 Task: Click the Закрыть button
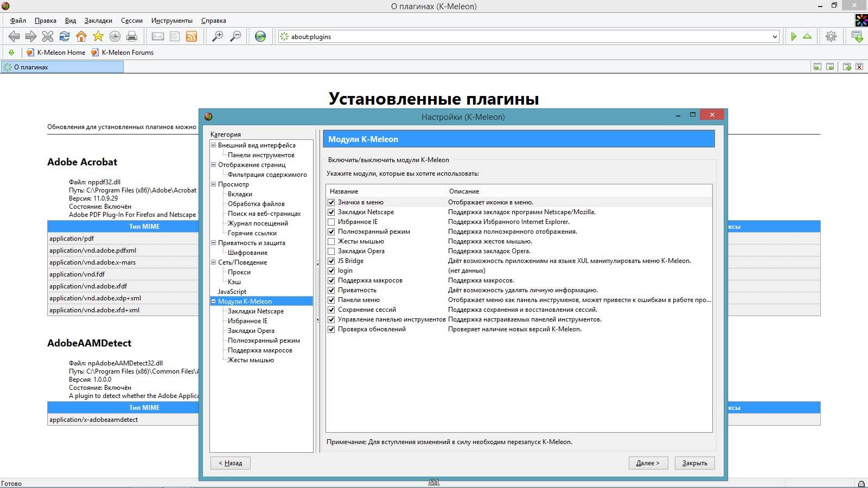pyautogui.click(x=694, y=463)
